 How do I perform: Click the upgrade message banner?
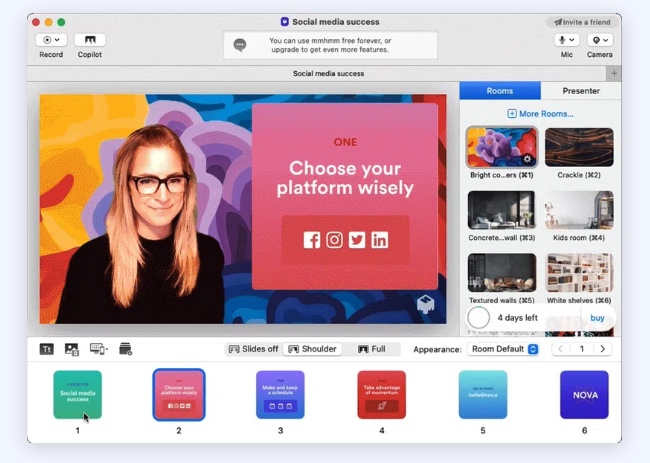330,45
